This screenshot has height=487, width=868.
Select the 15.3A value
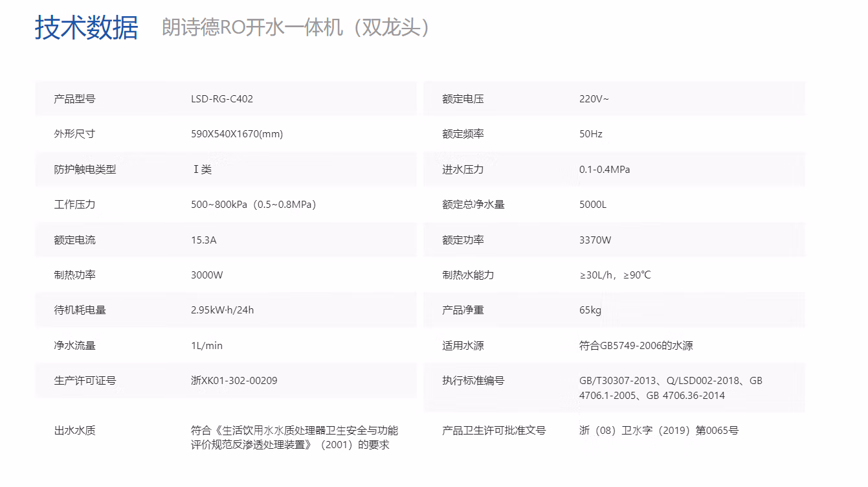coord(204,240)
